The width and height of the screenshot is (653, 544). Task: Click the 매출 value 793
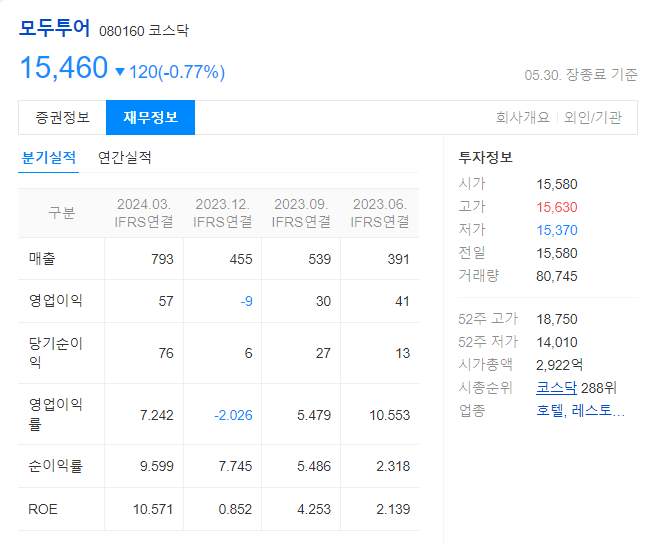[162, 259]
